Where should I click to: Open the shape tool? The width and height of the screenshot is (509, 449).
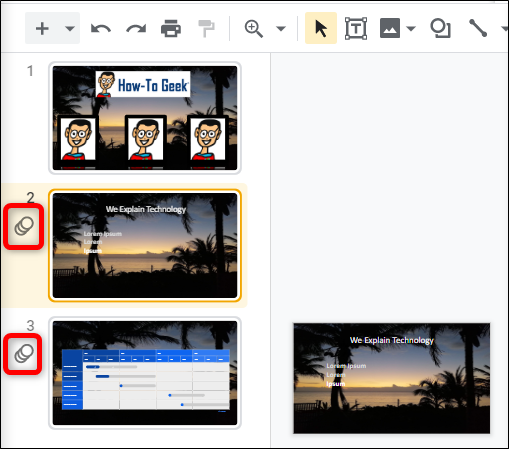click(x=440, y=29)
